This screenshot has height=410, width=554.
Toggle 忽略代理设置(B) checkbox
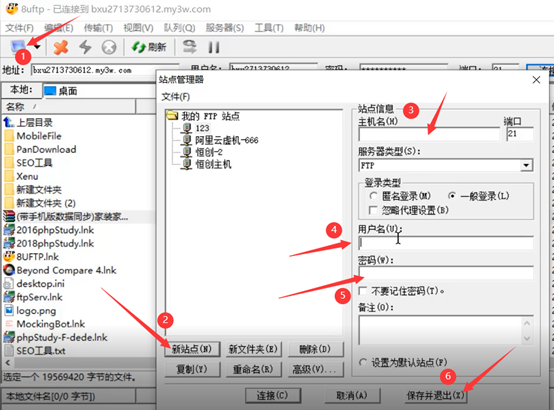tap(373, 210)
